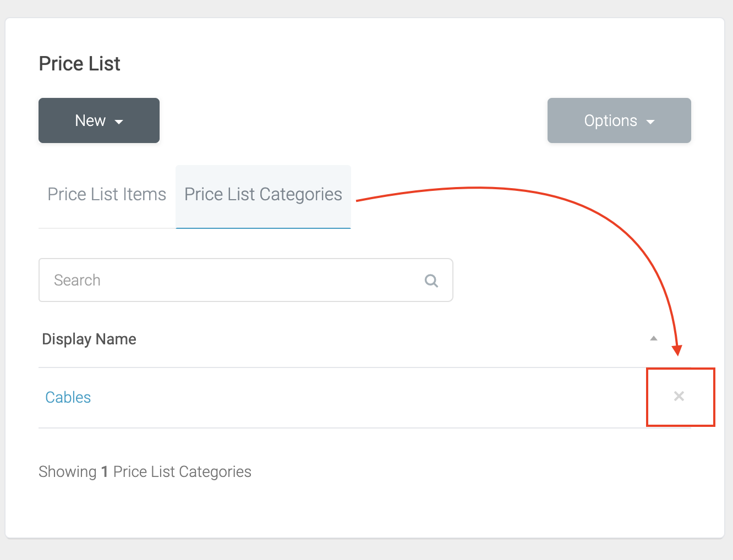This screenshot has width=733, height=560.
Task: Click the Search placeholder text
Action: [77, 280]
